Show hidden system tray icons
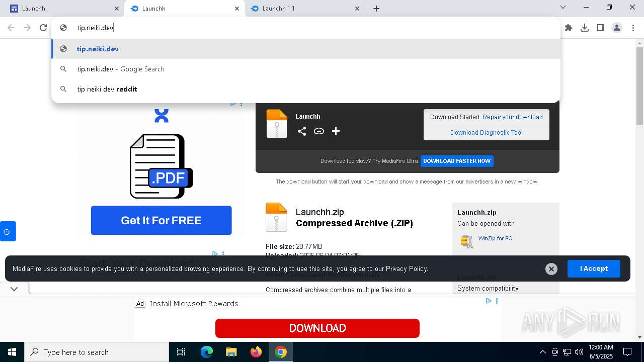The width and height of the screenshot is (644, 362). pos(542,352)
